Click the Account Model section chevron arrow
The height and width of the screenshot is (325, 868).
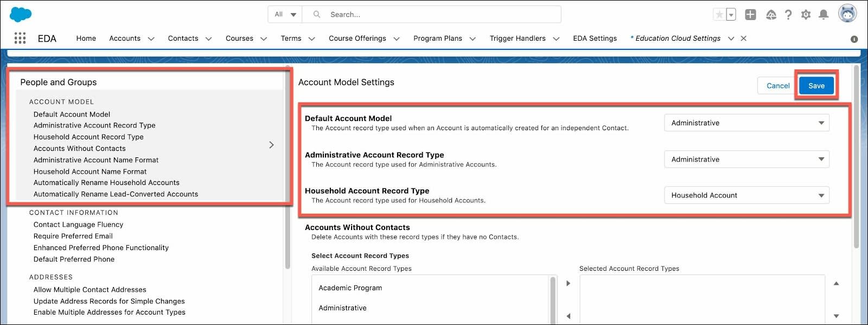click(271, 145)
